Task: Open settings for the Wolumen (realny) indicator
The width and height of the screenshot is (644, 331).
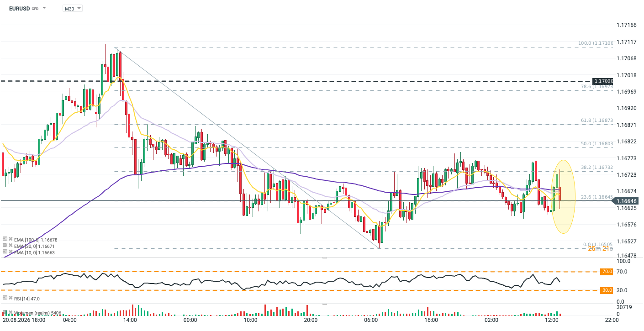Action: 5,313
